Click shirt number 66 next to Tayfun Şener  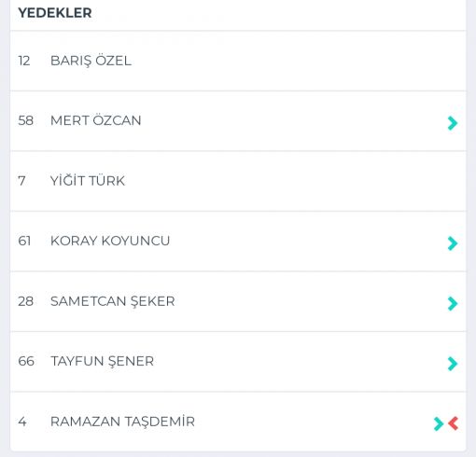click(26, 361)
